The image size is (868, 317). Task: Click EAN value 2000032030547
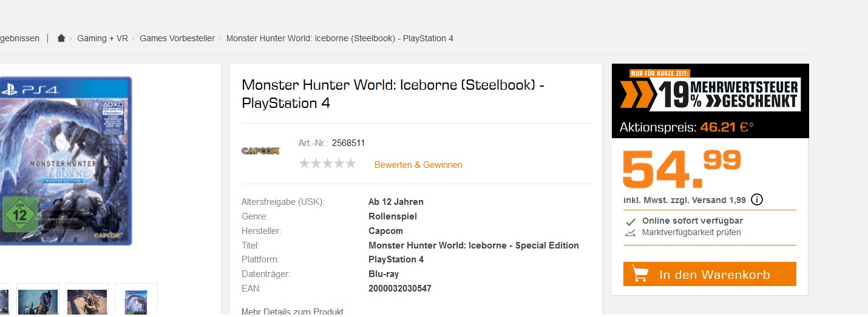[x=400, y=289]
